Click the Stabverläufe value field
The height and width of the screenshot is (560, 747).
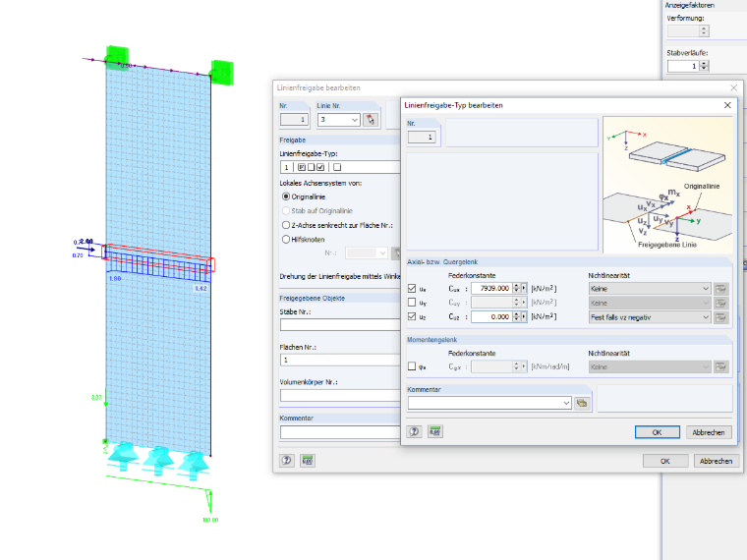coord(683,66)
